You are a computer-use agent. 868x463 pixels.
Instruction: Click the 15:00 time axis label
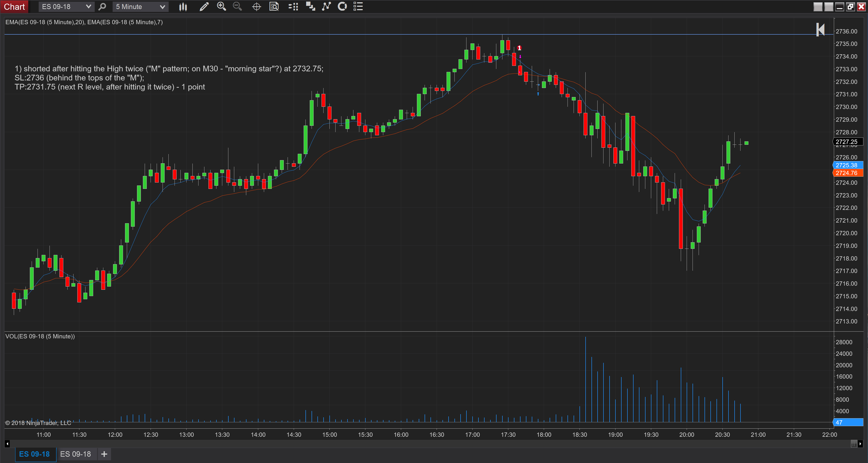[330, 435]
